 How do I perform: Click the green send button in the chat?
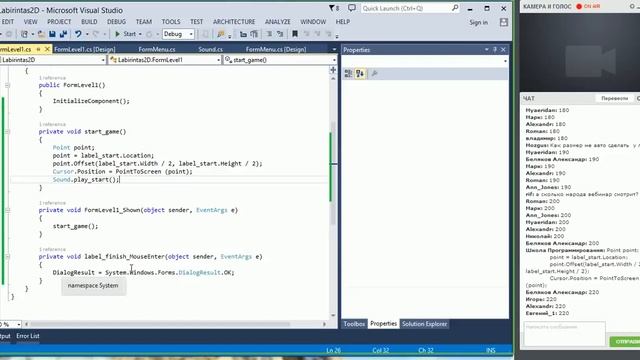625,342
